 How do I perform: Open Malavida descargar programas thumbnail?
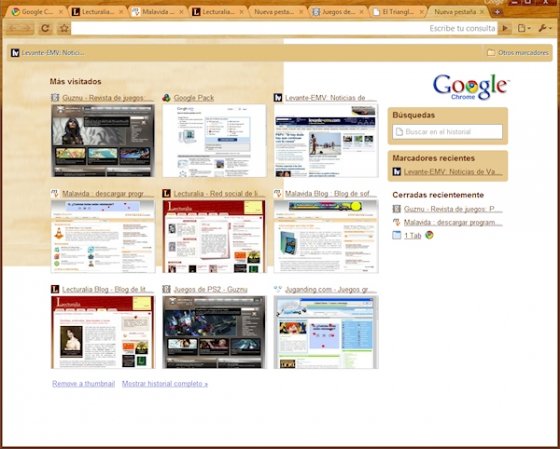tap(103, 236)
